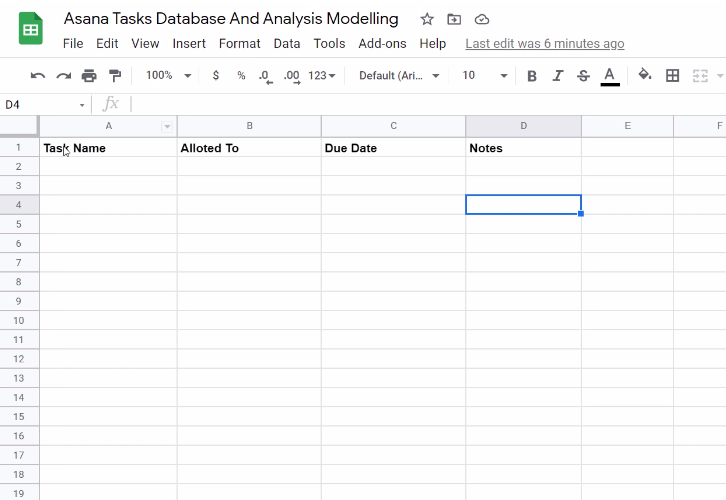This screenshot has width=726, height=500.
Task: Open the Insert menu
Action: (189, 44)
